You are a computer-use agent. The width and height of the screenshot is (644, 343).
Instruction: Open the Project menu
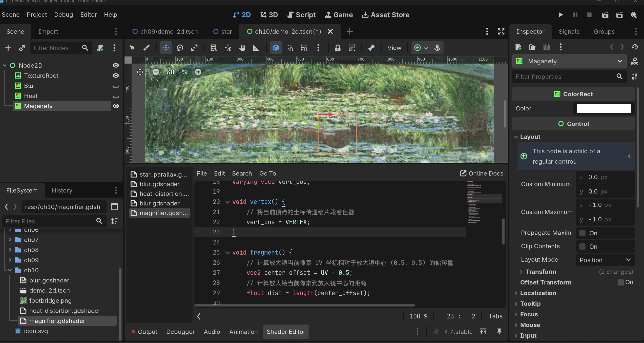point(37,15)
